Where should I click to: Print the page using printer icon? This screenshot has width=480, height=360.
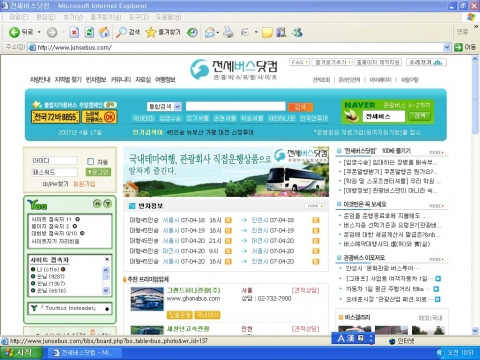click(228, 32)
